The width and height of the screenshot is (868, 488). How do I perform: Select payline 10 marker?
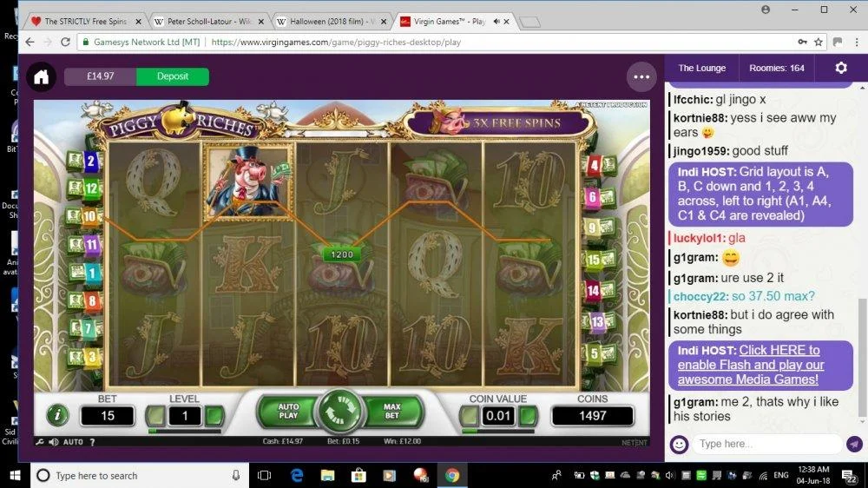pos(84,216)
